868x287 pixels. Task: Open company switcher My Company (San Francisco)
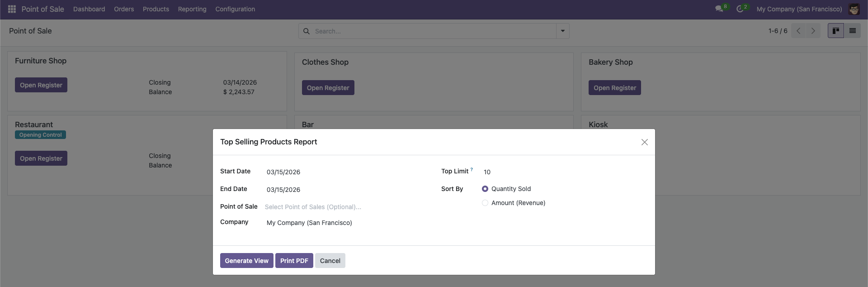point(799,9)
